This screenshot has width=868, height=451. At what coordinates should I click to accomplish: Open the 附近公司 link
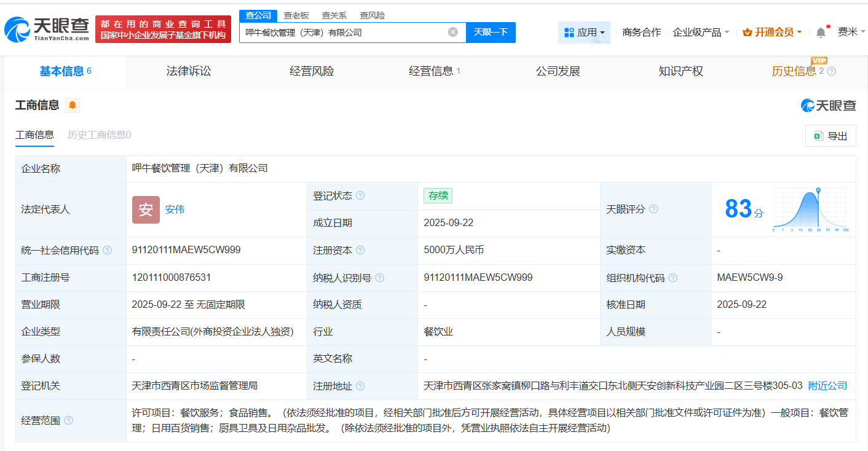827,386
